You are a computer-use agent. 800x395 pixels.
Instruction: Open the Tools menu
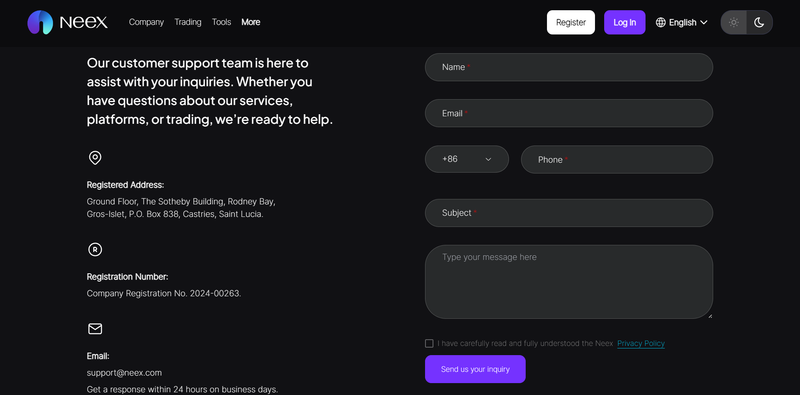click(221, 22)
